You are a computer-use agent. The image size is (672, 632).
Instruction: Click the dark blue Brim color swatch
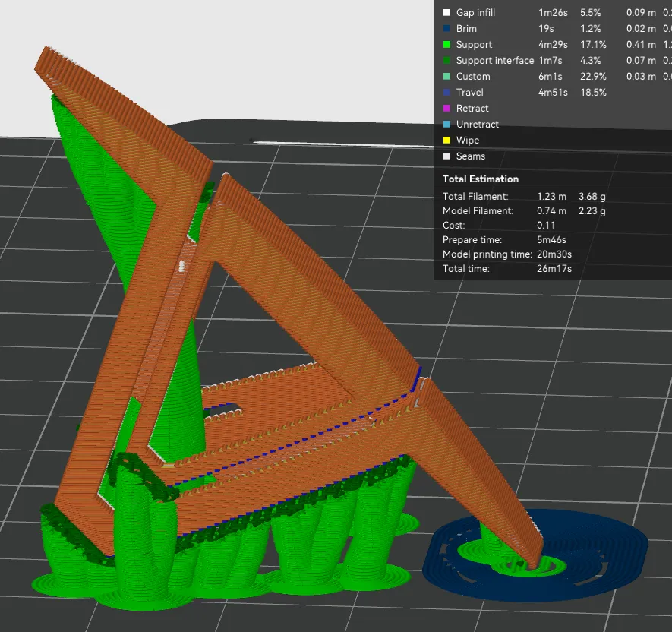point(446,29)
